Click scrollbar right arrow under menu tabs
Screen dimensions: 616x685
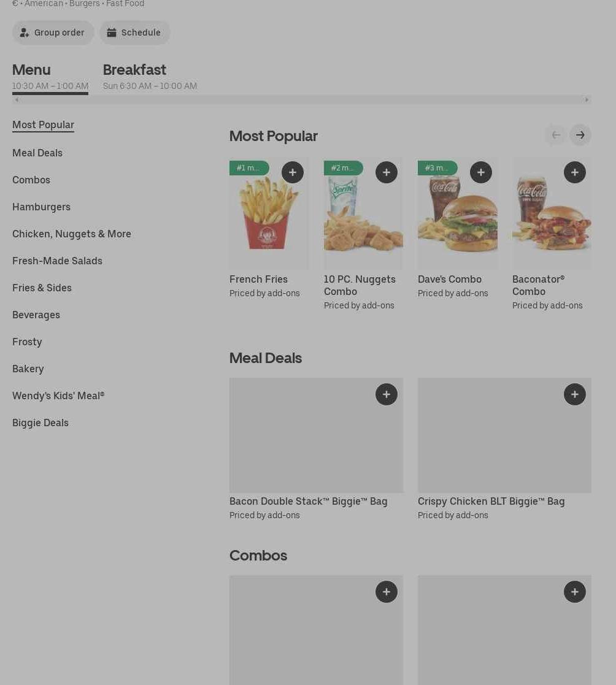click(x=587, y=99)
